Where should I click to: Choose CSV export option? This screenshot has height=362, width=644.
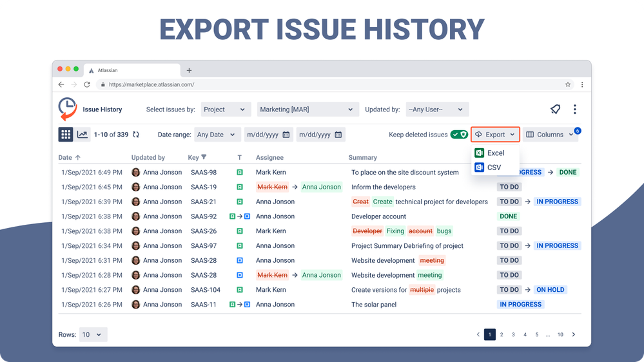(x=495, y=167)
